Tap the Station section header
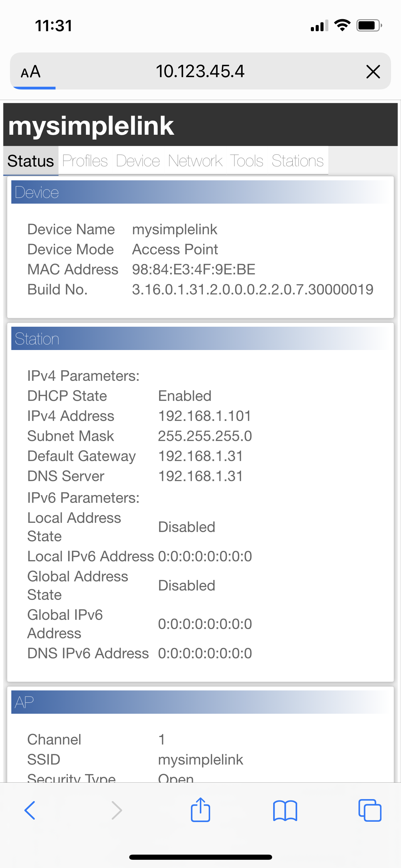 pyautogui.click(x=200, y=338)
